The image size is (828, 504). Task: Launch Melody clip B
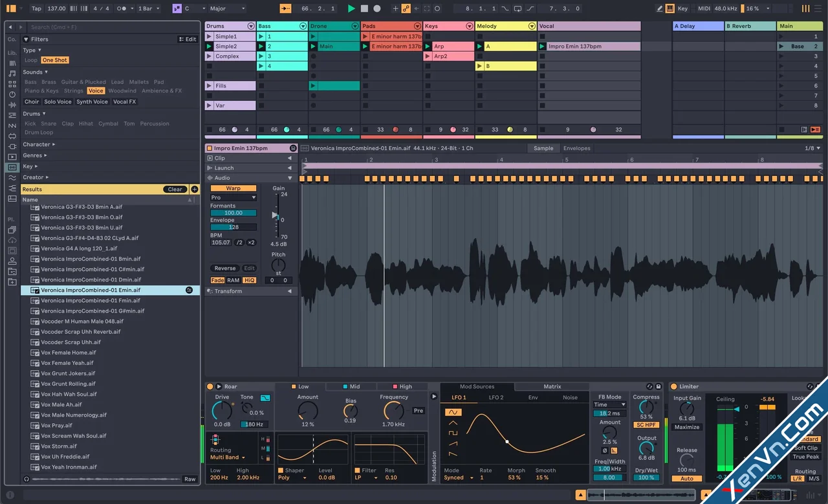479,66
